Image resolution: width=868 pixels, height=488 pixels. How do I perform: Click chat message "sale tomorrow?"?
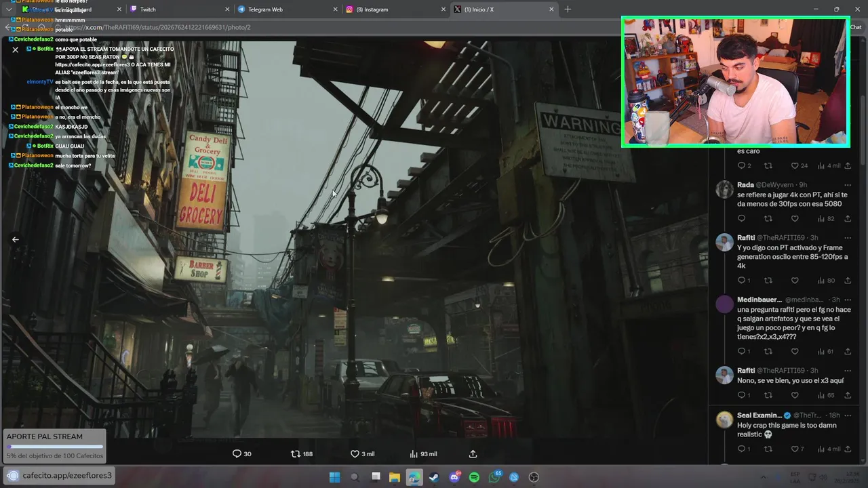tap(73, 165)
